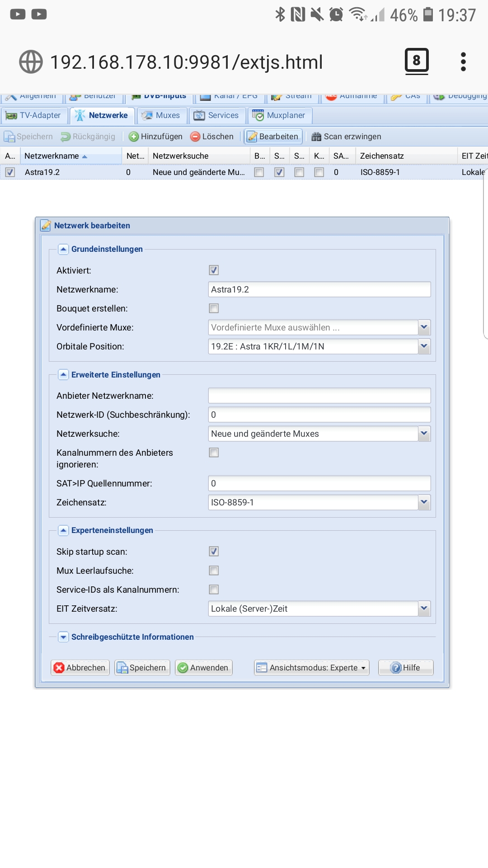Click the Anwenden button
Screen dimensions: 488x868
(204, 668)
